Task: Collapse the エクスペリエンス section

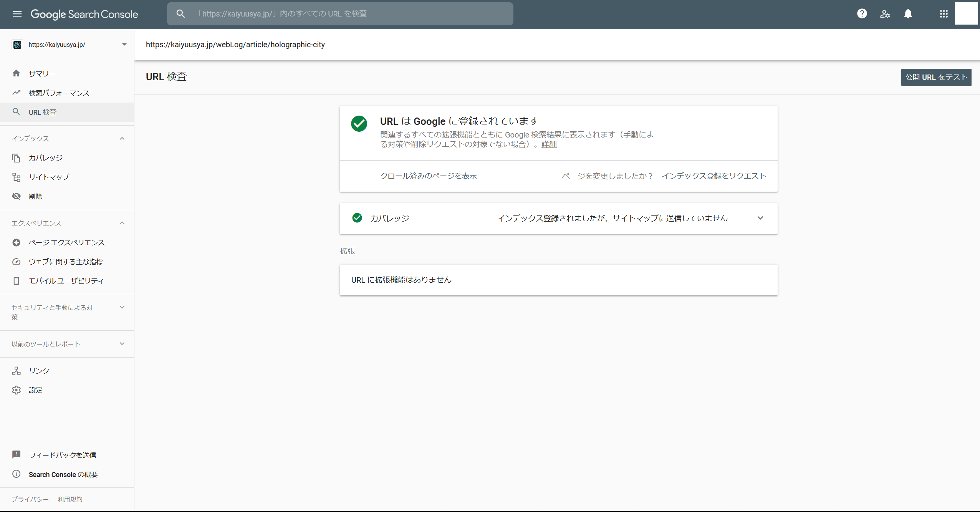Action: 122,223
